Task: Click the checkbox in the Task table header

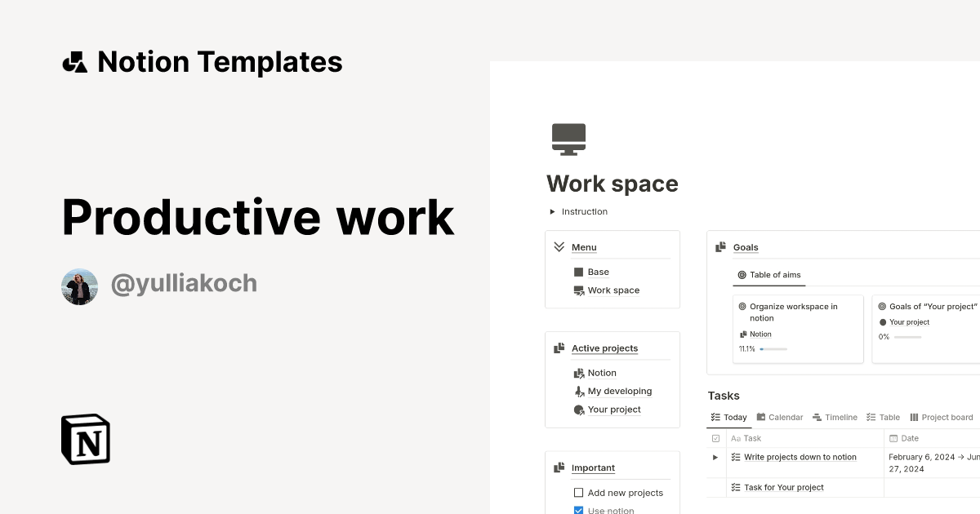Action: (x=715, y=438)
